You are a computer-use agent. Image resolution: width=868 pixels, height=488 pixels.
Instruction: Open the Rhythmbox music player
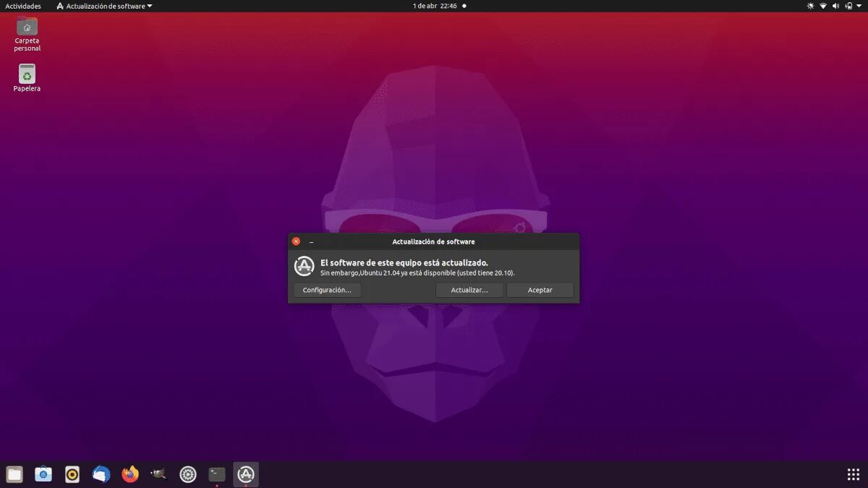pos(72,474)
